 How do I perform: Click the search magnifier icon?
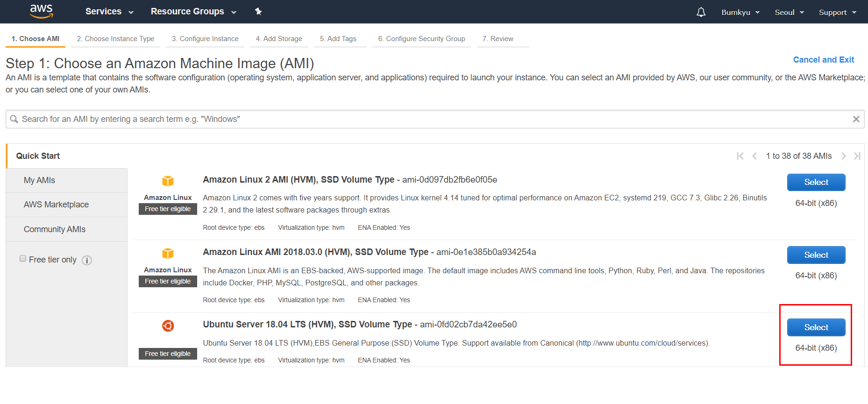[x=14, y=119]
